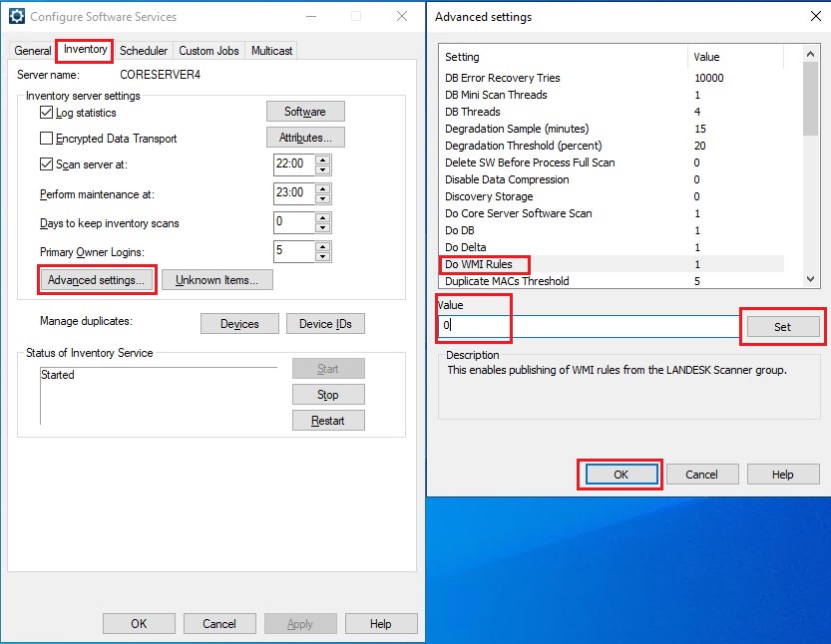Select the Multicast tab

[x=271, y=51]
